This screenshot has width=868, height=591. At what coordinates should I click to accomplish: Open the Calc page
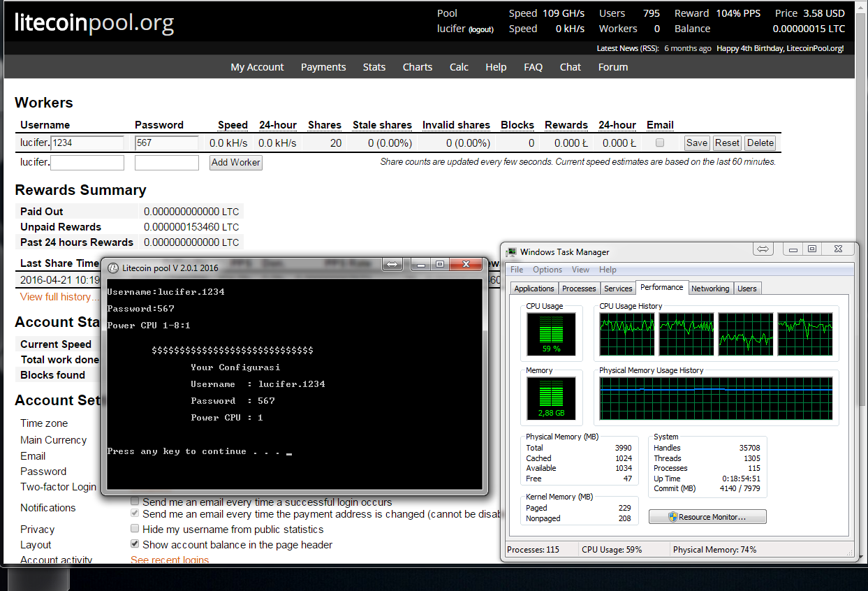pyautogui.click(x=459, y=67)
